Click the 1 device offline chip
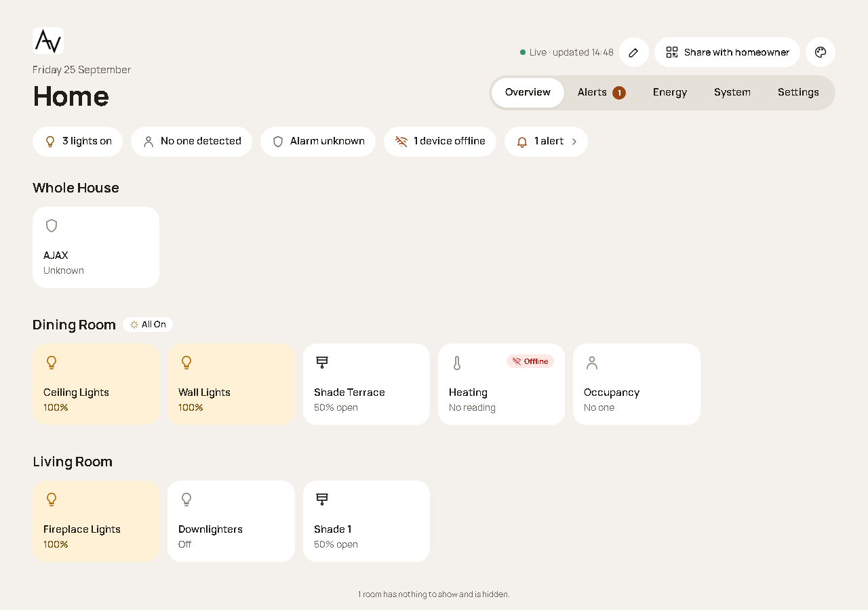 point(440,142)
